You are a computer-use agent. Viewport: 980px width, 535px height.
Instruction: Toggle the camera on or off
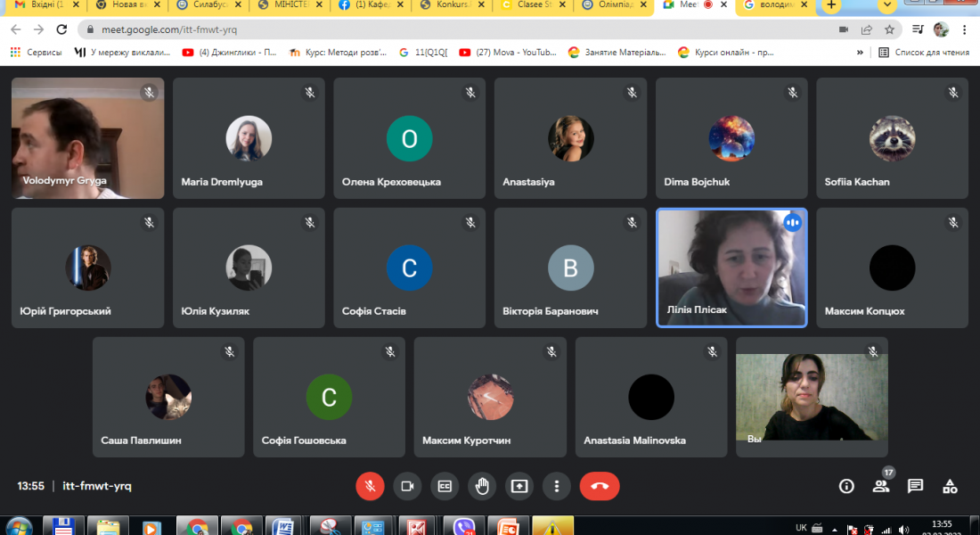(x=407, y=486)
